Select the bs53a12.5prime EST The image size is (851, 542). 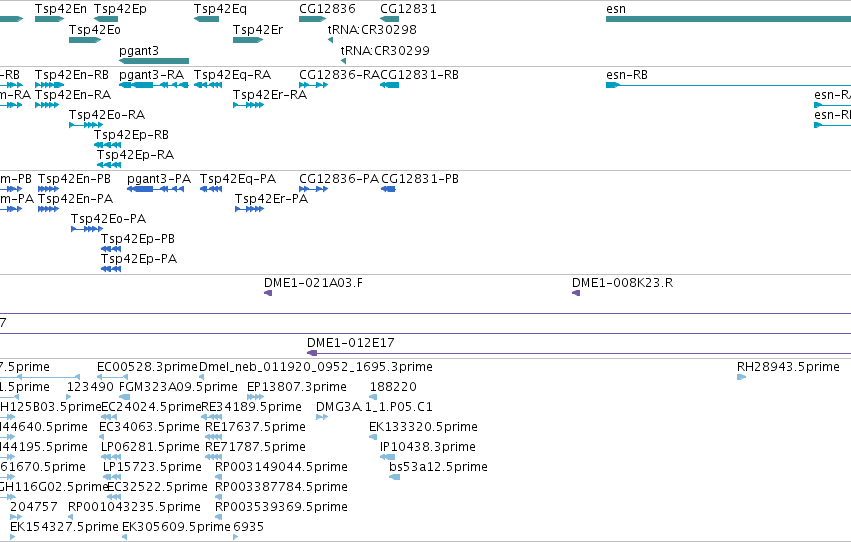[x=395, y=477]
